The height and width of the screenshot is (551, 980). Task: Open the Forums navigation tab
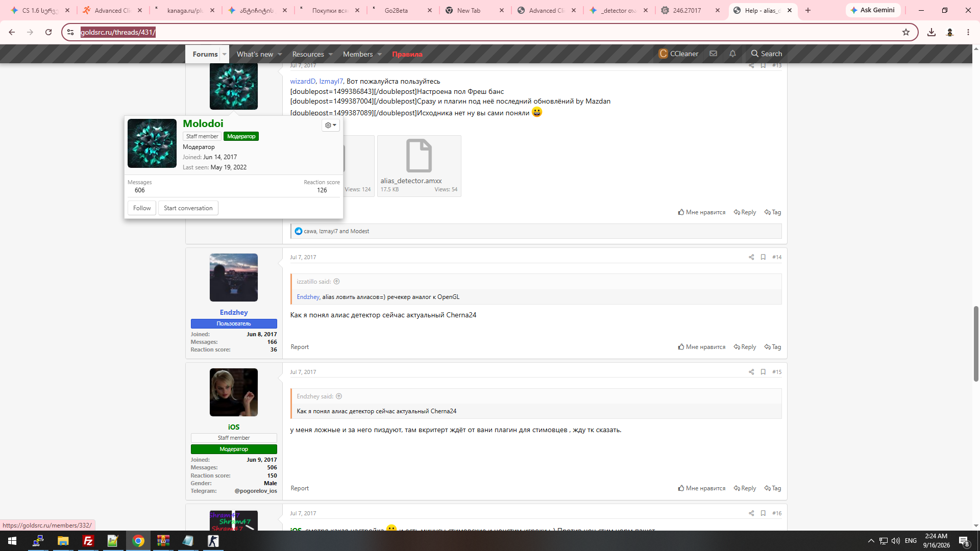pos(205,54)
